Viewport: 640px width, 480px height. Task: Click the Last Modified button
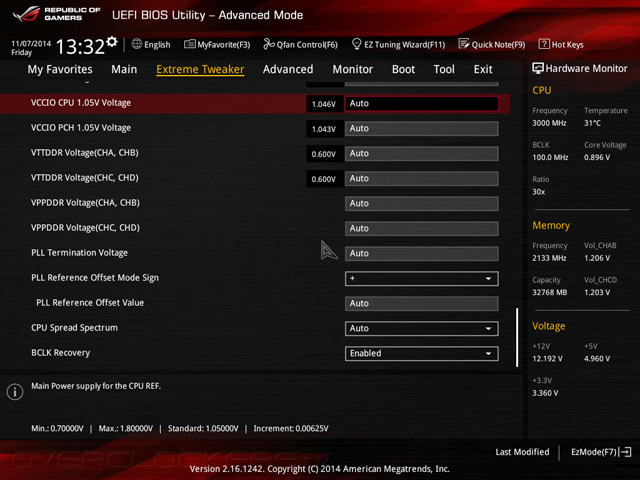pos(522,452)
